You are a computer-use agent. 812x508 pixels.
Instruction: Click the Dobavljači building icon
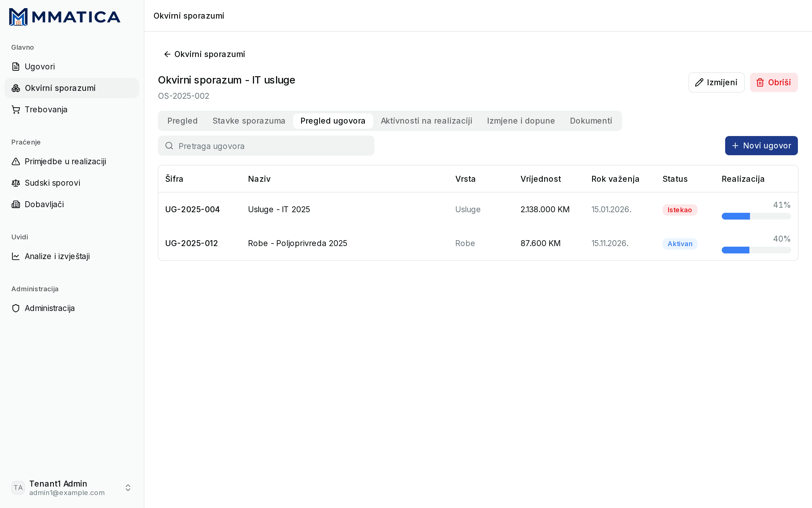click(x=16, y=204)
